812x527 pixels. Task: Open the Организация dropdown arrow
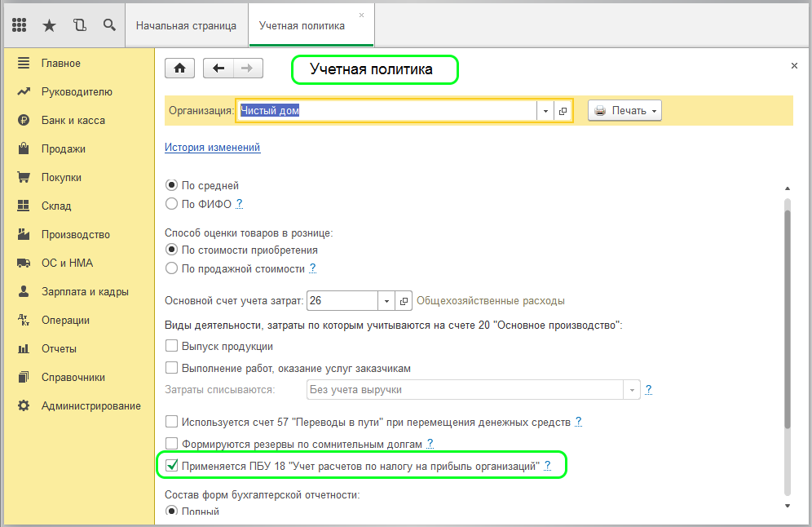click(x=545, y=110)
